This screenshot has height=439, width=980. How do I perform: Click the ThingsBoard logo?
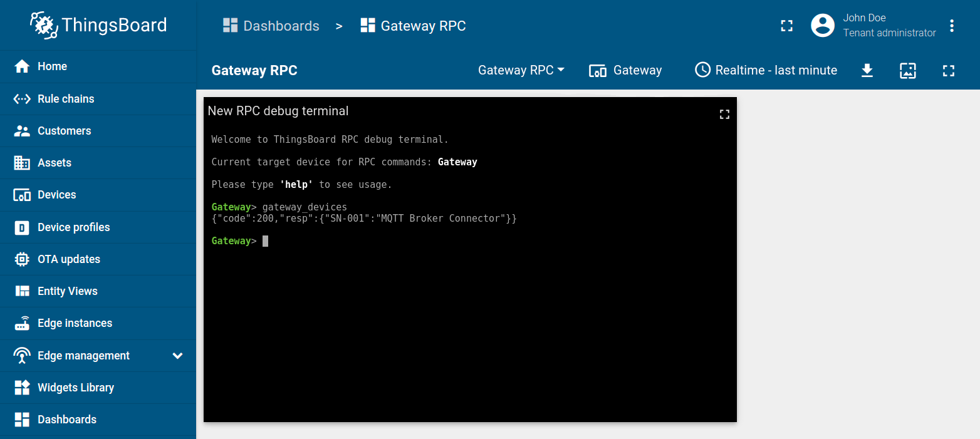tap(98, 25)
